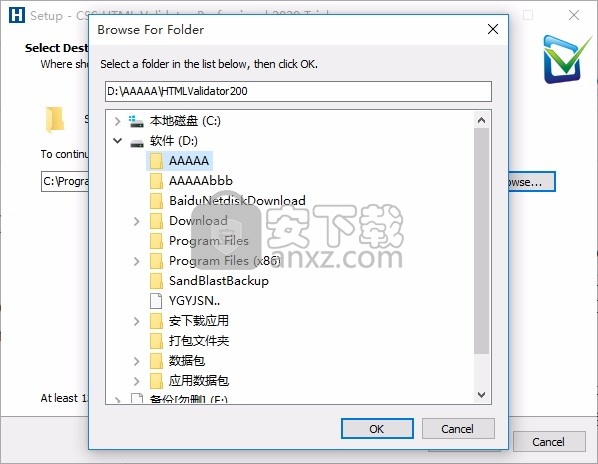Click the SandBlastBackup folder icon

coord(156,281)
